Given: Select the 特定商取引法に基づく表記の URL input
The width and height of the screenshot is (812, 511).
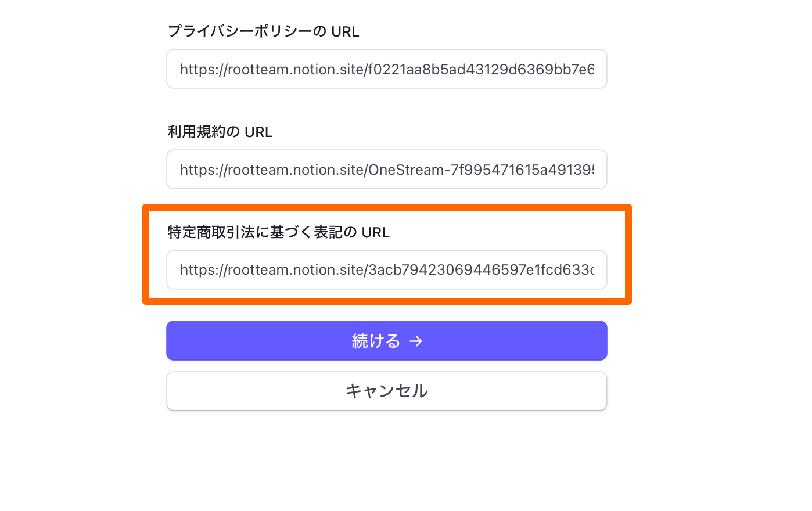Looking at the screenshot, I should (x=387, y=270).
